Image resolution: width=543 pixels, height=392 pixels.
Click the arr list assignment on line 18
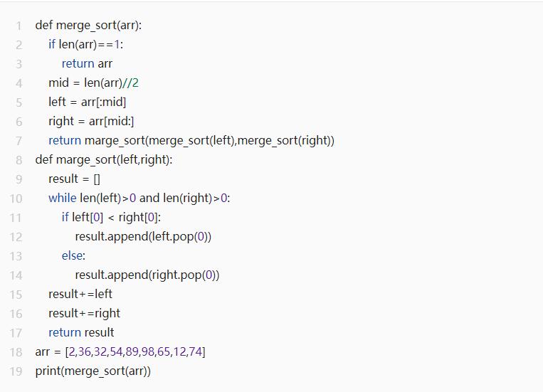[x=120, y=351]
